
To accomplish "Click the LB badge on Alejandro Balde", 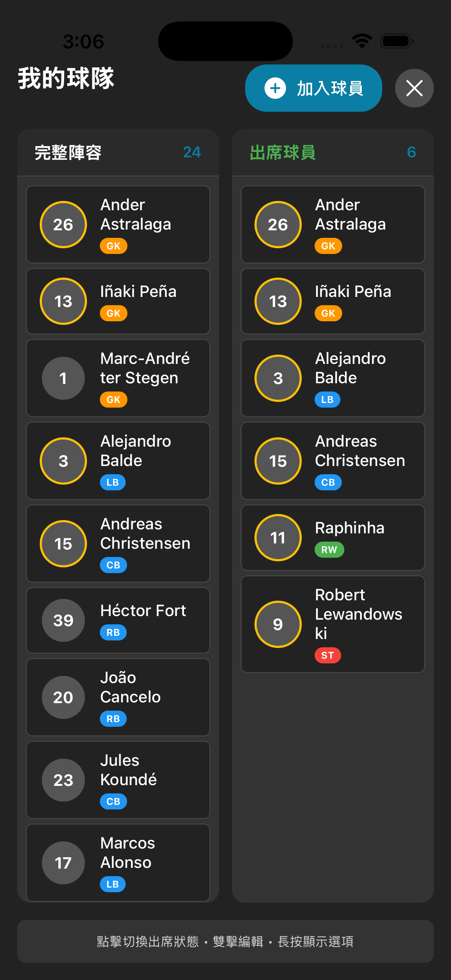I will [112, 482].
